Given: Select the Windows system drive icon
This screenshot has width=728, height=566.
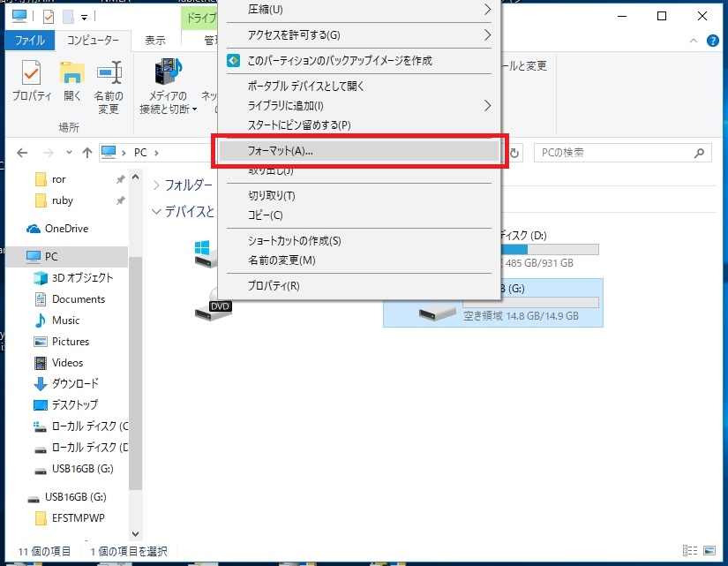Looking at the screenshot, I should tap(206, 254).
